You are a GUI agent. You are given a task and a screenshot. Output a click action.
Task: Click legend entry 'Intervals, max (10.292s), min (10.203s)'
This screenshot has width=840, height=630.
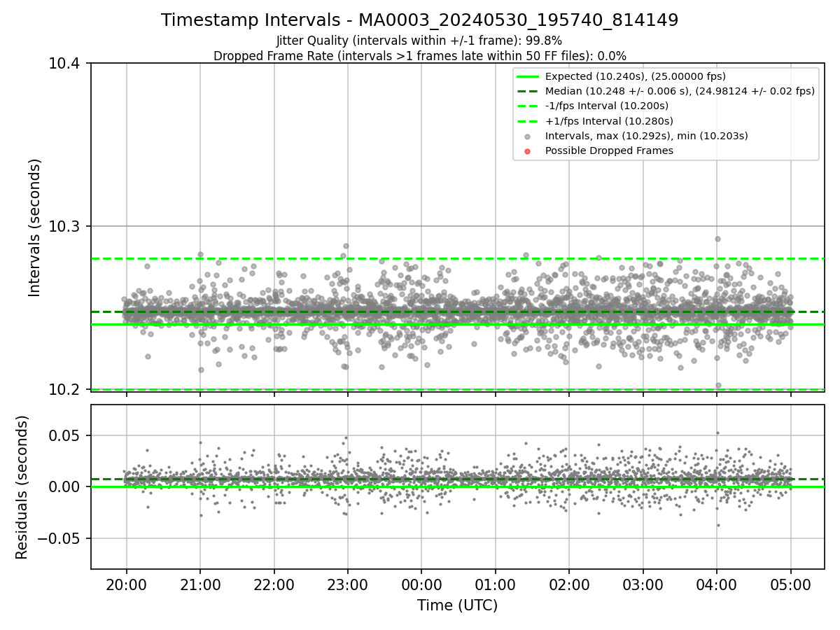click(x=646, y=136)
